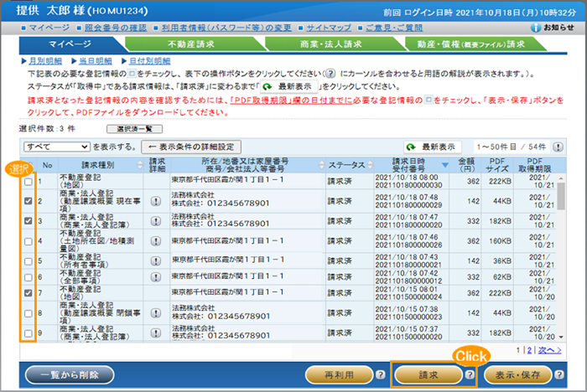The image size is (587, 392).
Task: Uncheck the checkbox for row 3
Action: [x=29, y=221]
